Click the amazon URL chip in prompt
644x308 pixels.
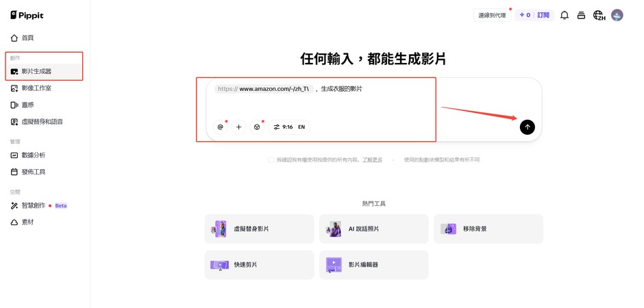pos(264,88)
